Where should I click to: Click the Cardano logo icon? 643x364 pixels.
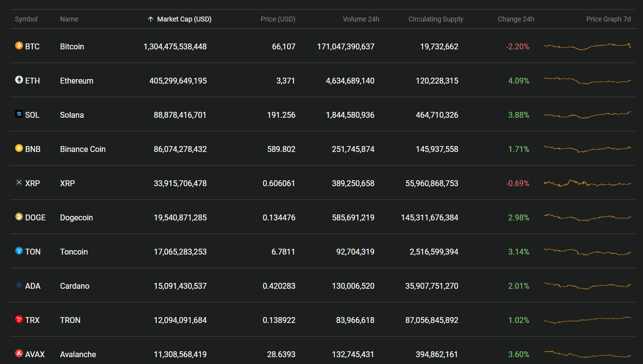click(x=19, y=285)
